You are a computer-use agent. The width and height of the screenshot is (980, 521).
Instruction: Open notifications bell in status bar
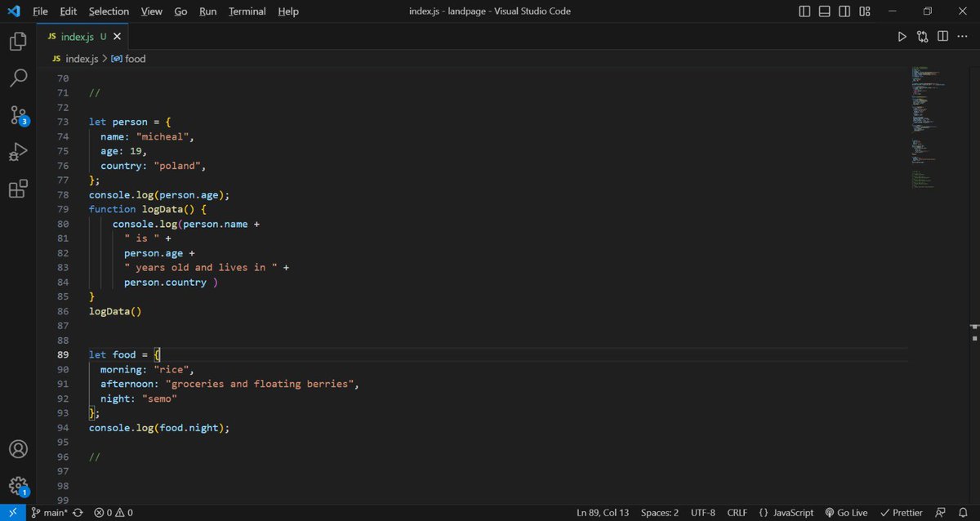click(x=965, y=513)
